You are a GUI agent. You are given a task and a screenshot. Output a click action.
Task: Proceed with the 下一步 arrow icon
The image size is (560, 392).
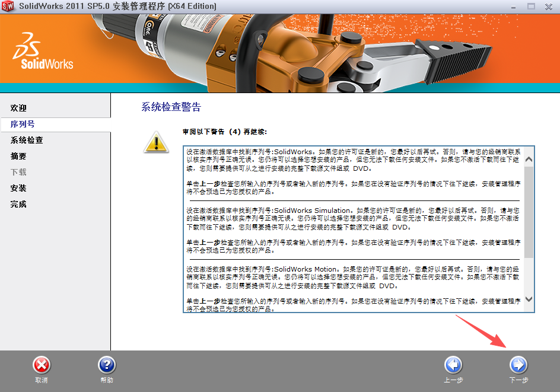coord(518,365)
